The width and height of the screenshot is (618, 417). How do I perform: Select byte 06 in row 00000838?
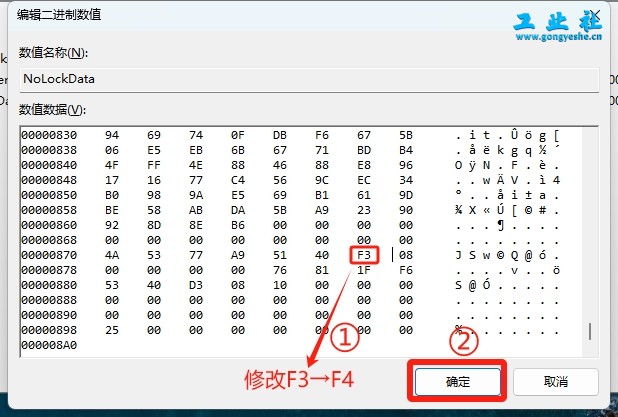point(112,150)
